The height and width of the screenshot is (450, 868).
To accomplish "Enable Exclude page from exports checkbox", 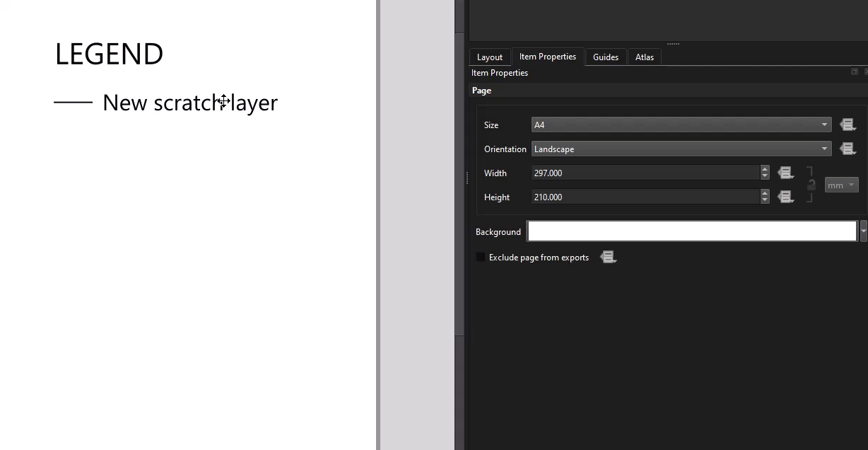I will coord(481,258).
